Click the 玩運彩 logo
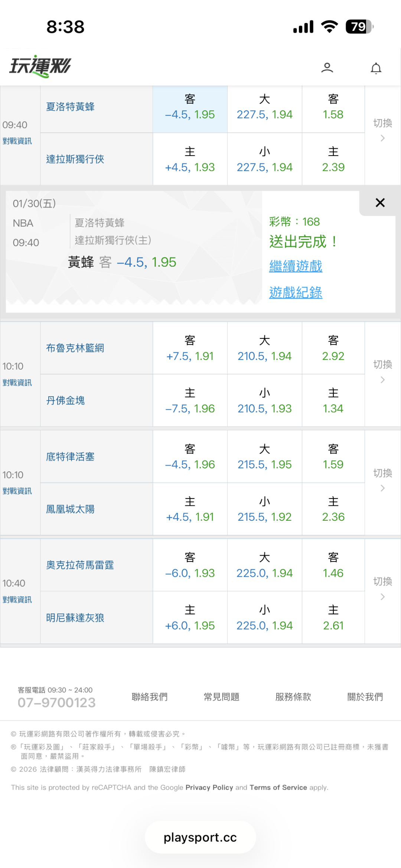401x868 pixels. click(40, 66)
